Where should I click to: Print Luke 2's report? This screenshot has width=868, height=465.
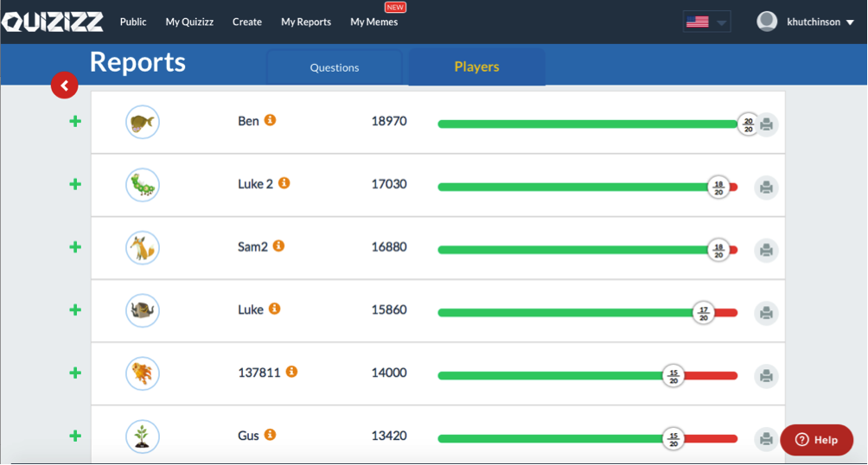click(767, 188)
